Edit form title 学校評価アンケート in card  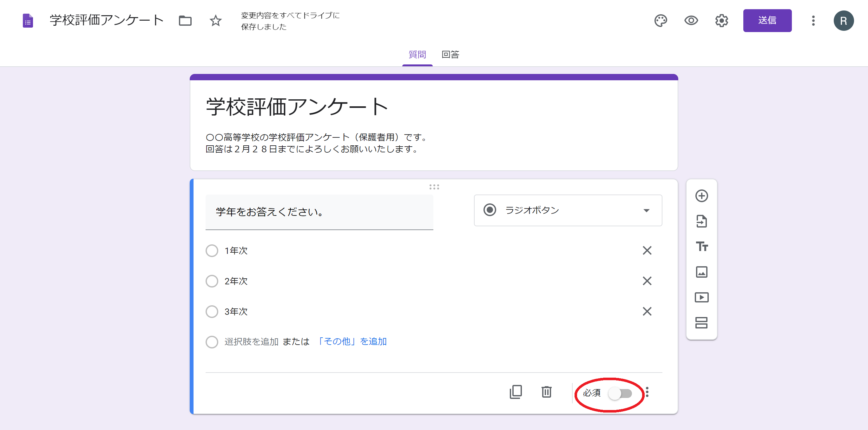[x=297, y=107]
